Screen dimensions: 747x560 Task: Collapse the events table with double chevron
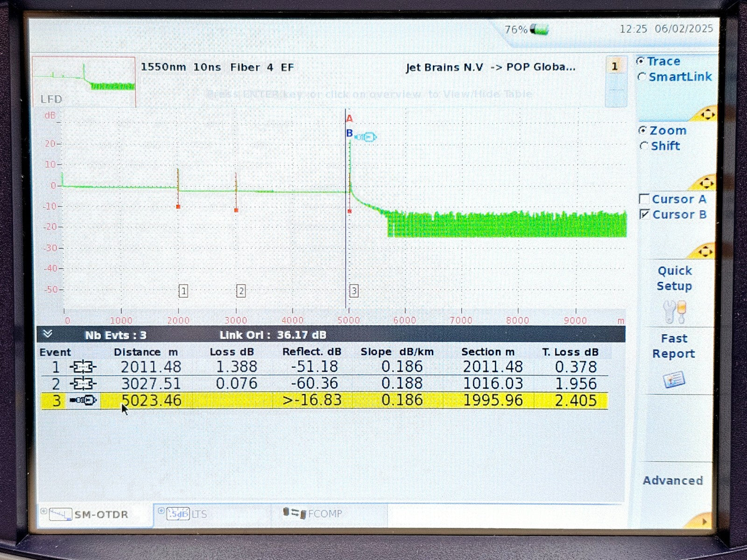(x=47, y=334)
